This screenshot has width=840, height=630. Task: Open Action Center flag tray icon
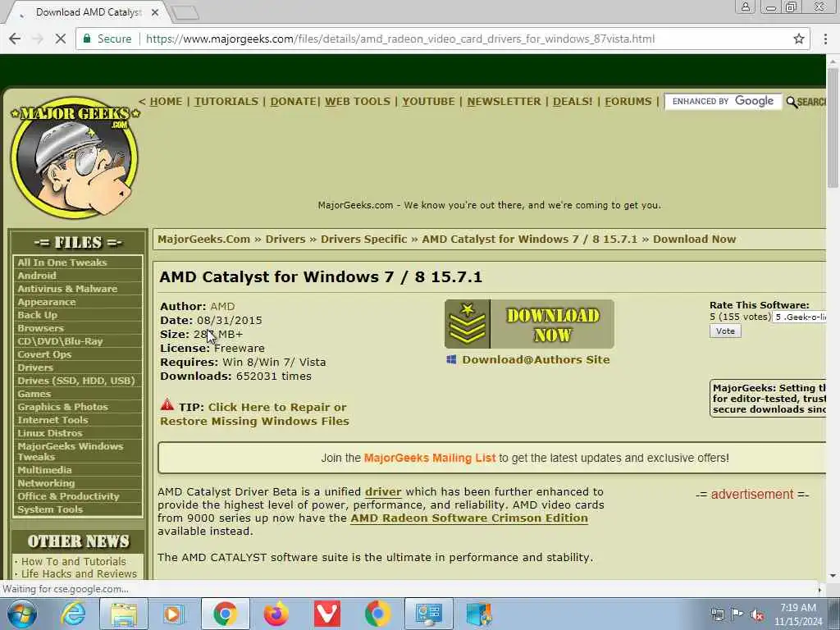click(737, 615)
